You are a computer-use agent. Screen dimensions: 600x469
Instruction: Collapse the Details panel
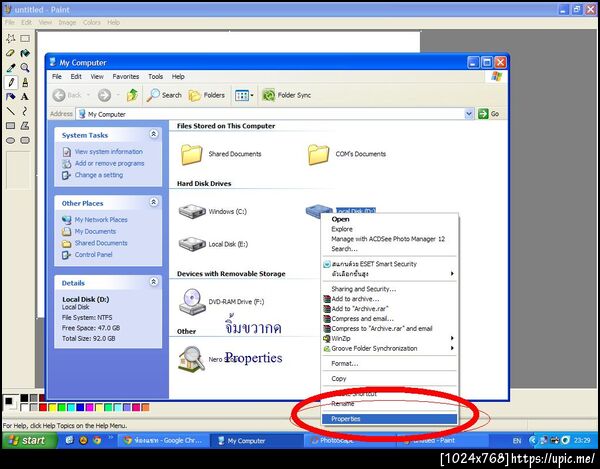(153, 282)
